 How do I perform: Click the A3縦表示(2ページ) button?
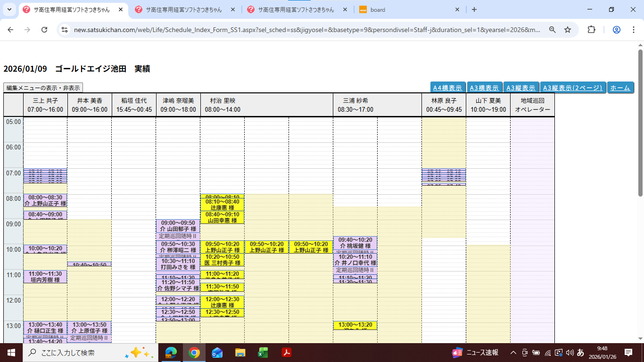573,88
